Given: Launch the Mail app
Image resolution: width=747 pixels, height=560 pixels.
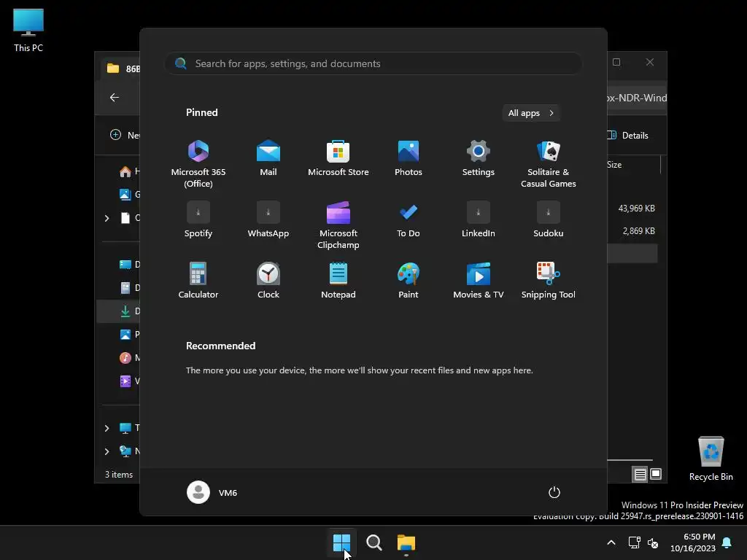Looking at the screenshot, I should click(x=268, y=158).
